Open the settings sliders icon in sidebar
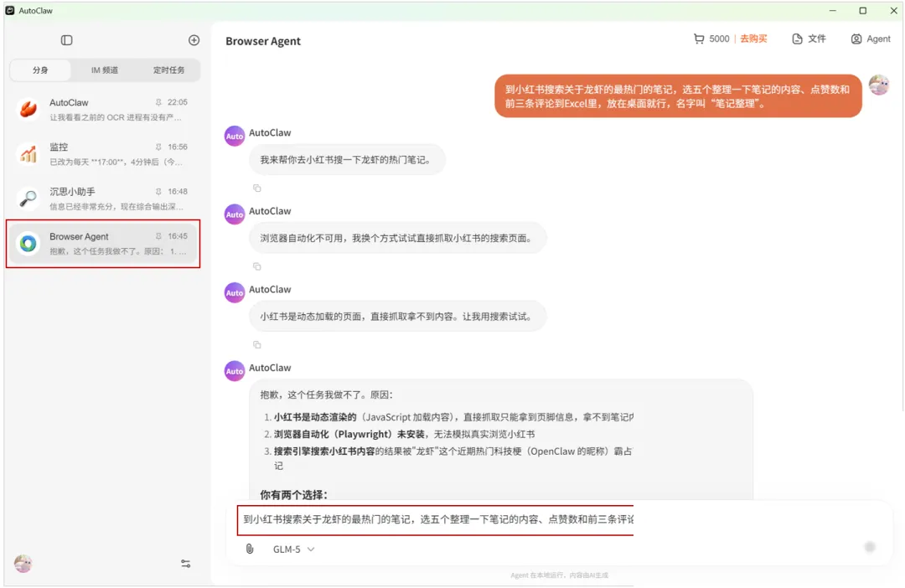 pyautogui.click(x=186, y=564)
